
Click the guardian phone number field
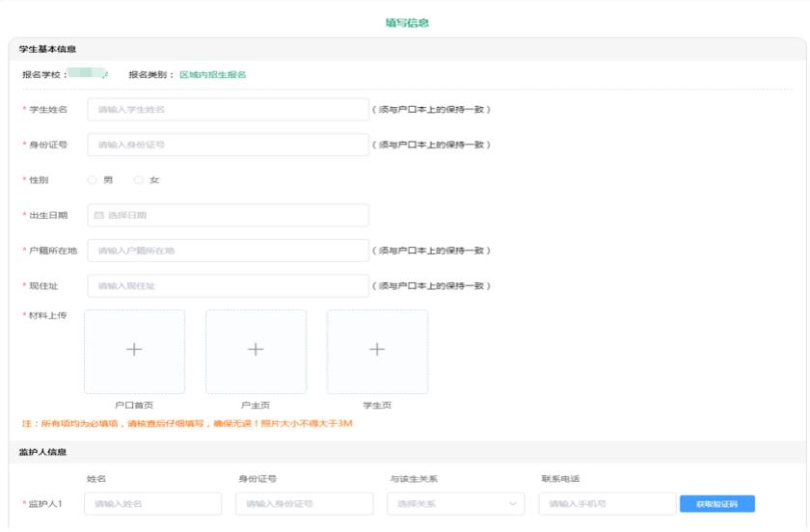point(607,504)
